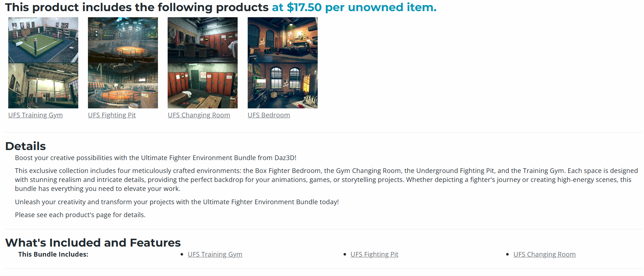This screenshot has width=644, height=276.
Task: Click UFS Fighting Pit link under its thumbnail
Action: (x=112, y=115)
